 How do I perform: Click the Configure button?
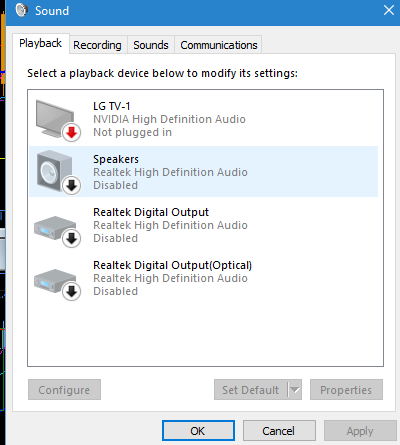[64, 389]
